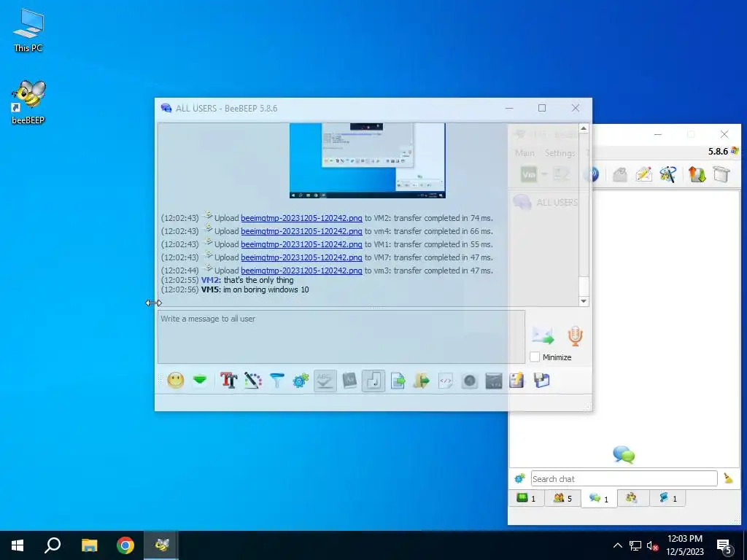Image resolution: width=747 pixels, height=560 pixels.
Task: Send the message with envelope arrow button
Action: coord(543,335)
